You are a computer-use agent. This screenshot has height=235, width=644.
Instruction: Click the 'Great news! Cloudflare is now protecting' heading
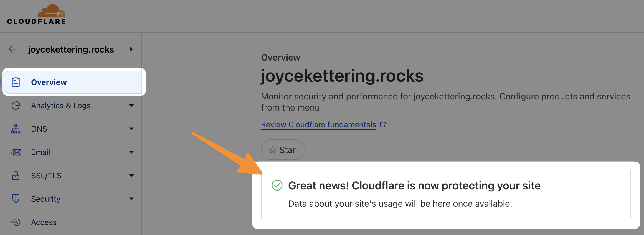414,186
